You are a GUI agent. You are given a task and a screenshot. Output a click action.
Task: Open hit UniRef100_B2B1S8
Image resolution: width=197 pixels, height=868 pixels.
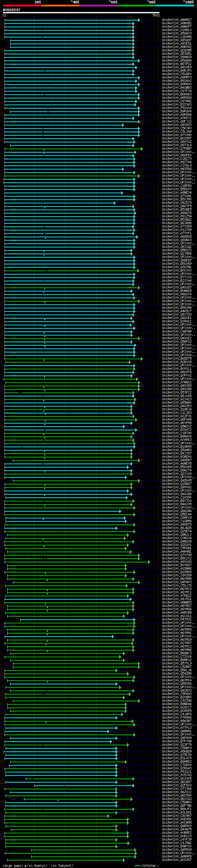177,362
